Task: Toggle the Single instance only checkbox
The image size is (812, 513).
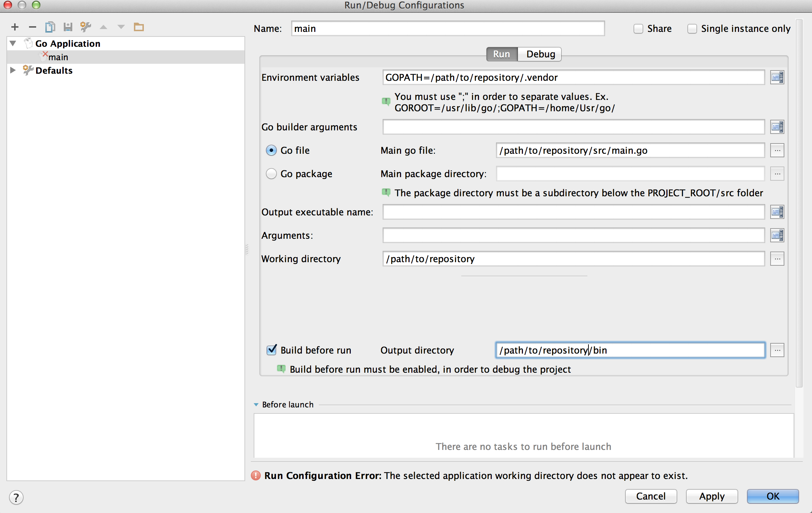Action: [692, 29]
